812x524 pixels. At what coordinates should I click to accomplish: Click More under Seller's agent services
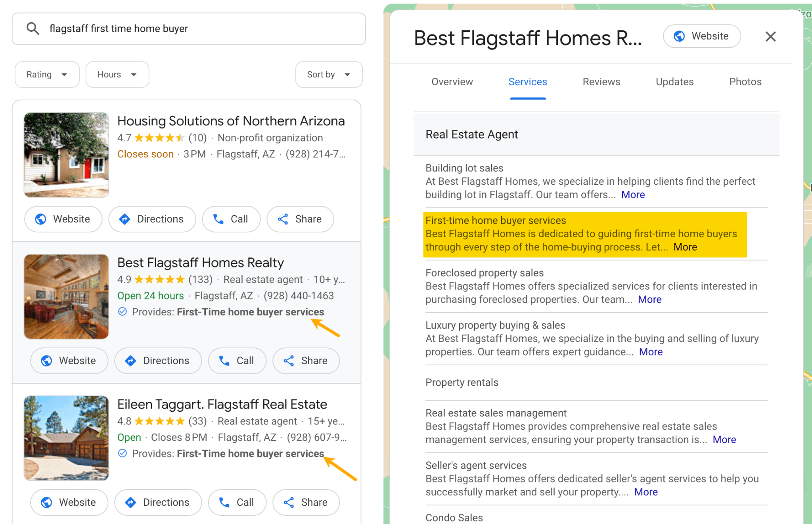pos(645,492)
